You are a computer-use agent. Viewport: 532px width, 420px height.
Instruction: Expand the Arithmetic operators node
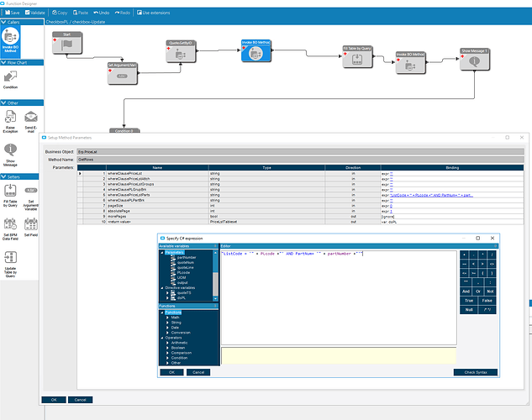coord(167,343)
